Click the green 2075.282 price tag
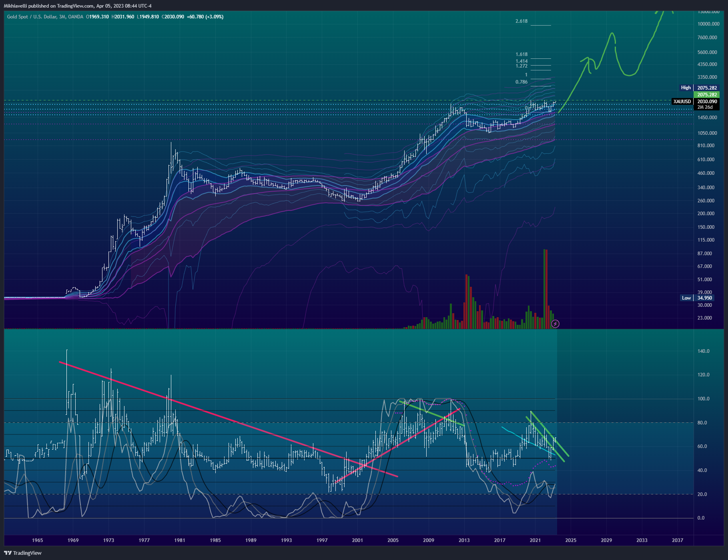 pyautogui.click(x=707, y=95)
